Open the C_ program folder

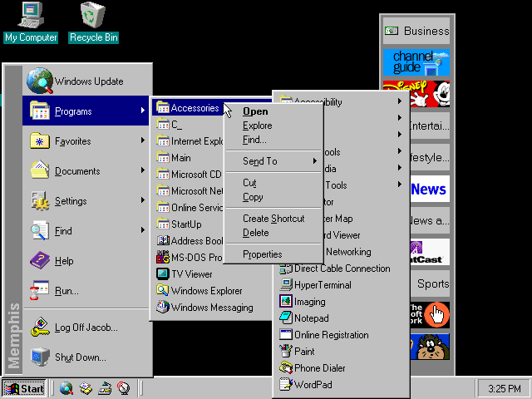[189, 125]
